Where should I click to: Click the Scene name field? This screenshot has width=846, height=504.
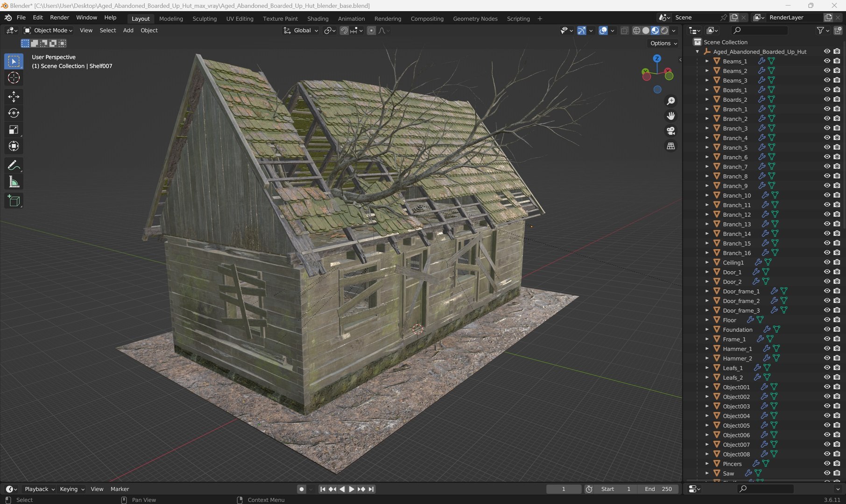coord(696,17)
